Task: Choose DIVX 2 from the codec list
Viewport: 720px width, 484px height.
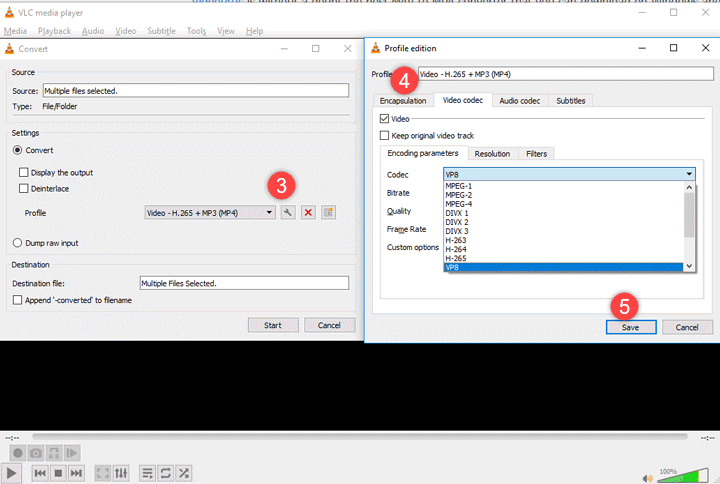Action: (563, 222)
